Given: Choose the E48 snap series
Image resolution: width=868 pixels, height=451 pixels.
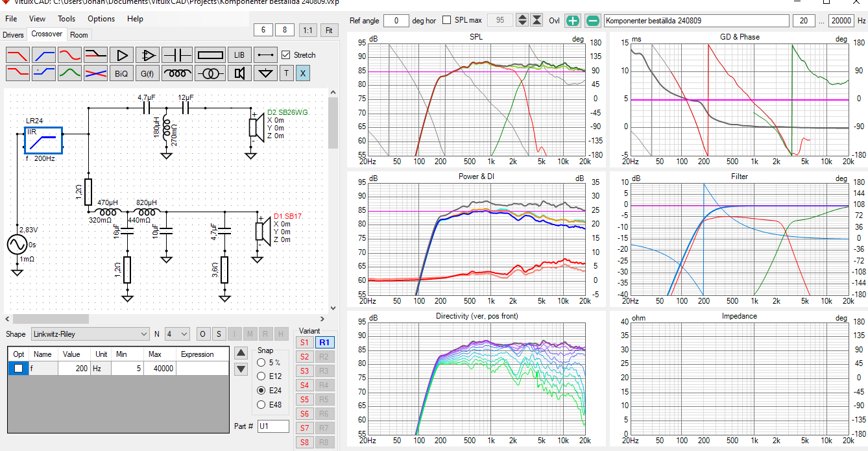Looking at the screenshot, I should (261, 405).
